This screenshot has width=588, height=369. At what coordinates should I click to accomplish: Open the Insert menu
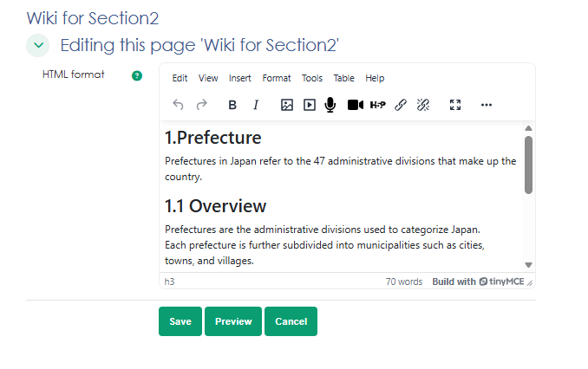click(x=240, y=78)
